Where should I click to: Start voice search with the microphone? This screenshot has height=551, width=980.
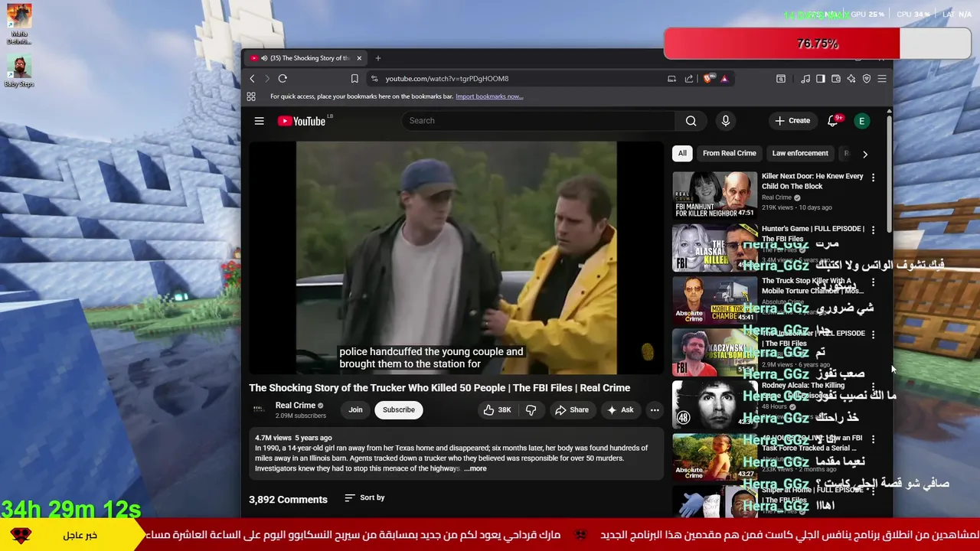pyautogui.click(x=726, y=121)
